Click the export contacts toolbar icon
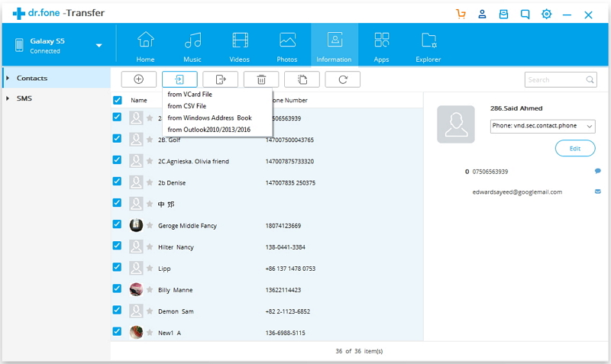The width and height of the screenshot is (611, 364). point(220,79)
